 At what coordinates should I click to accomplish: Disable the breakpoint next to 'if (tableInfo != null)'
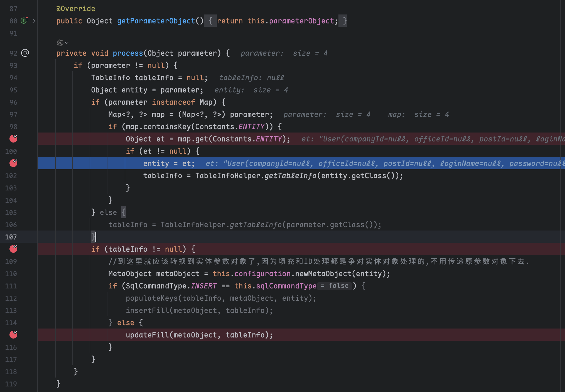click(x=13, y=249)
